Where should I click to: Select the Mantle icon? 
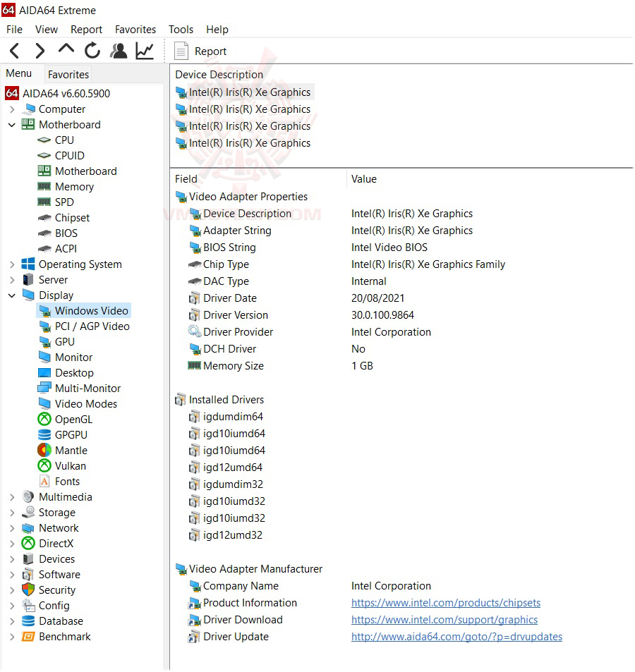[44, 451]
